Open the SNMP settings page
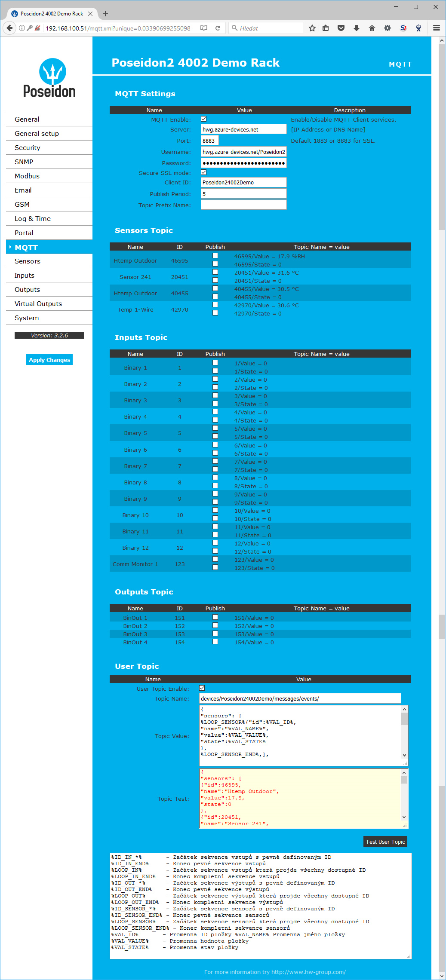 coord(49,162)
